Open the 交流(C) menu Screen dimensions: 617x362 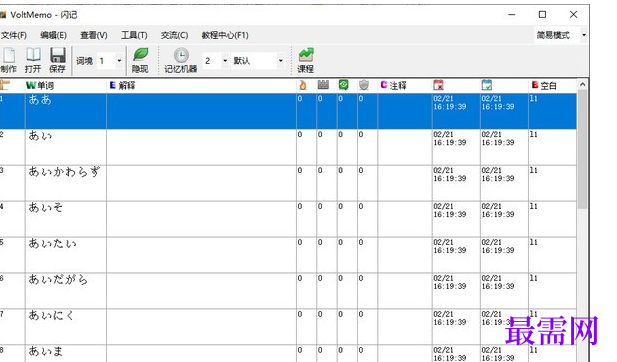pyautogui.click(x=174, y=35)
